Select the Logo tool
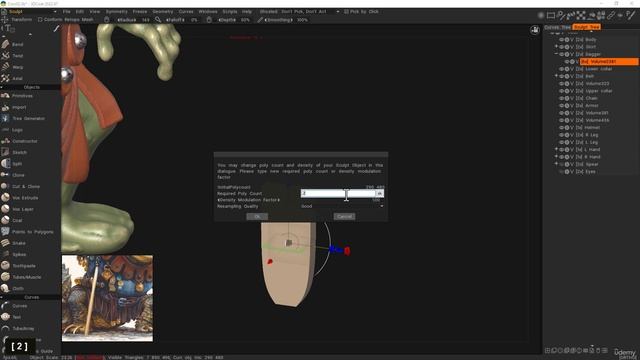This screenshot has height=360, width=640. click(17, 130)
